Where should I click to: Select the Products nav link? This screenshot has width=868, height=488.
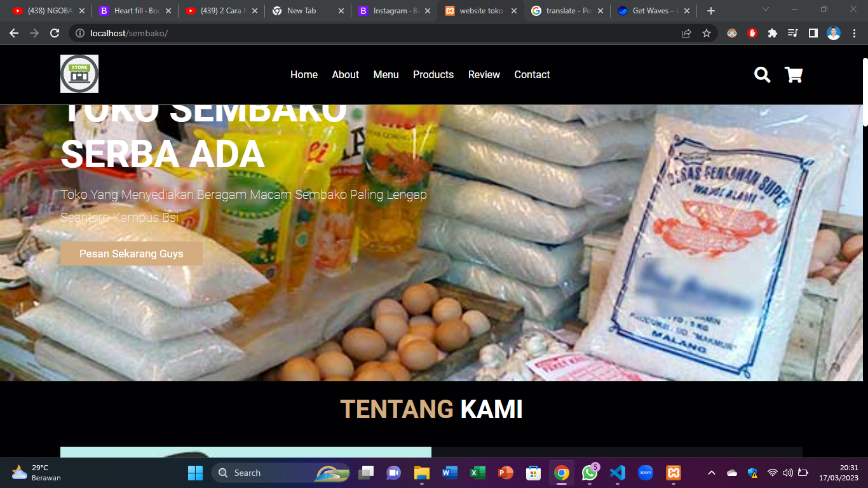pyautogui.click(x=433, y=74)
